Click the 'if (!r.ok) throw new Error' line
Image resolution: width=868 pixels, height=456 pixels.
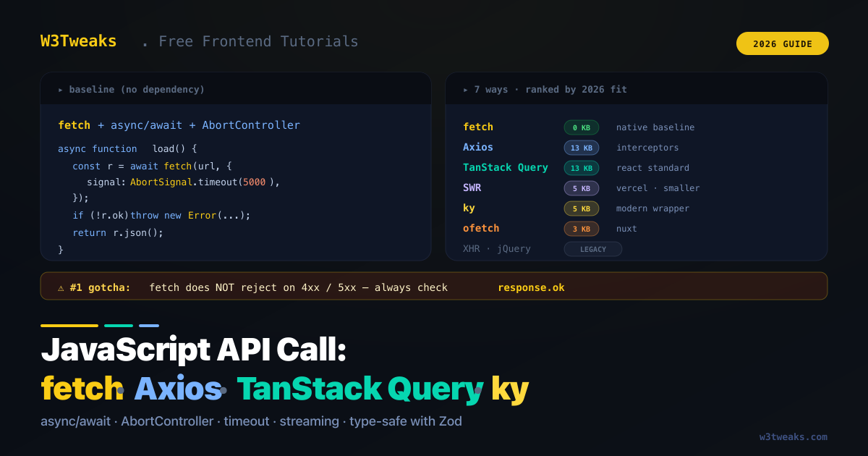pos(161,215)
